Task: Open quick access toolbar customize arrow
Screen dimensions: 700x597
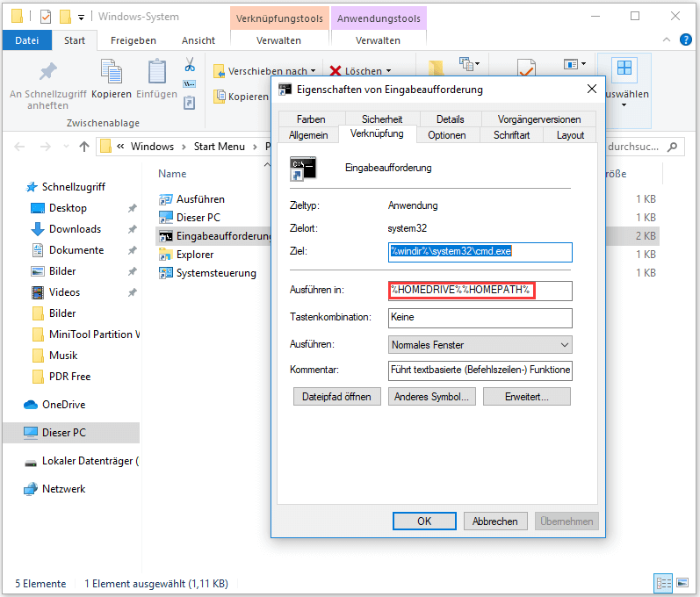Action: (x=81, y=18)
